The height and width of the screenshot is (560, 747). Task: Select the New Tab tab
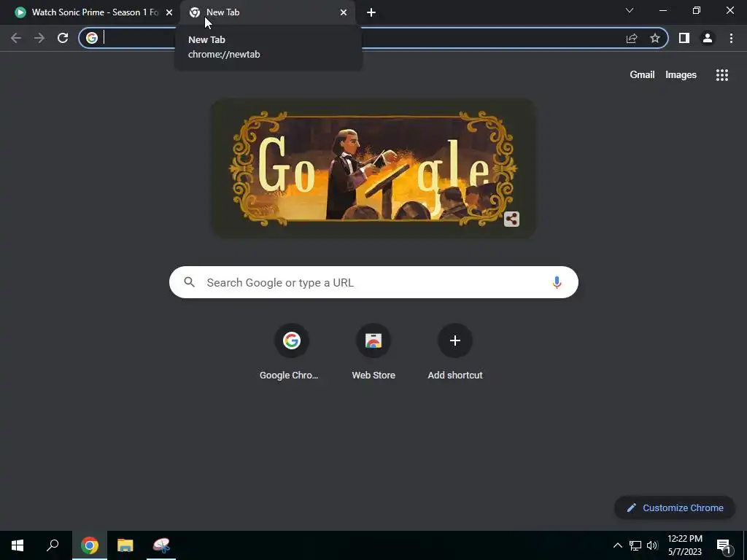pyautogui.click(x=268, y=12)
